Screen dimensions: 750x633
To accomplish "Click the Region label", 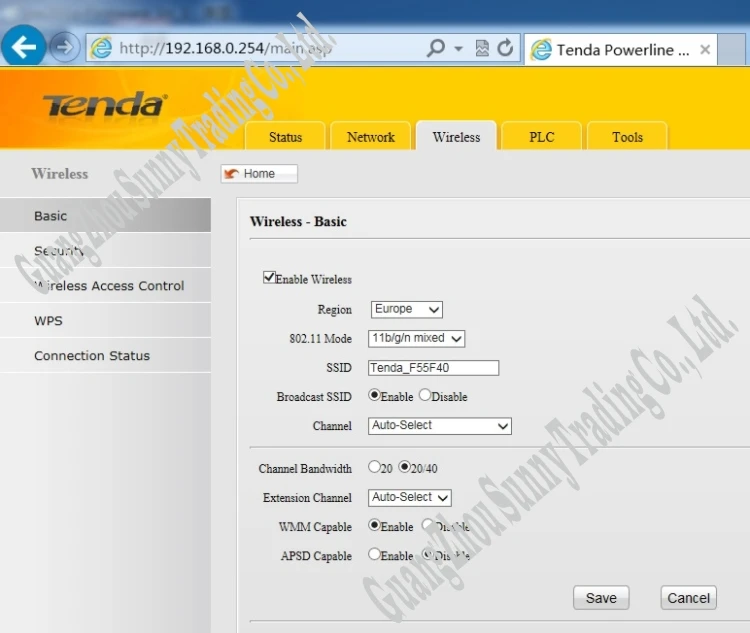I will point(334,310).
